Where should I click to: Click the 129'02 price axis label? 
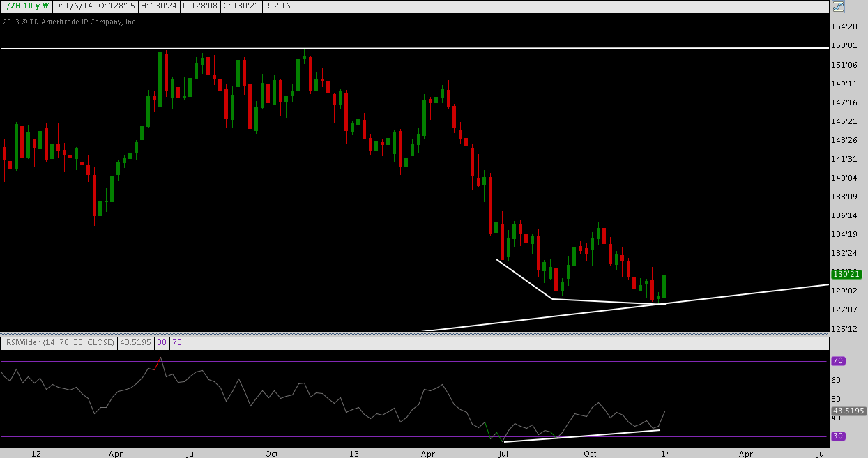tap(844, 291)
